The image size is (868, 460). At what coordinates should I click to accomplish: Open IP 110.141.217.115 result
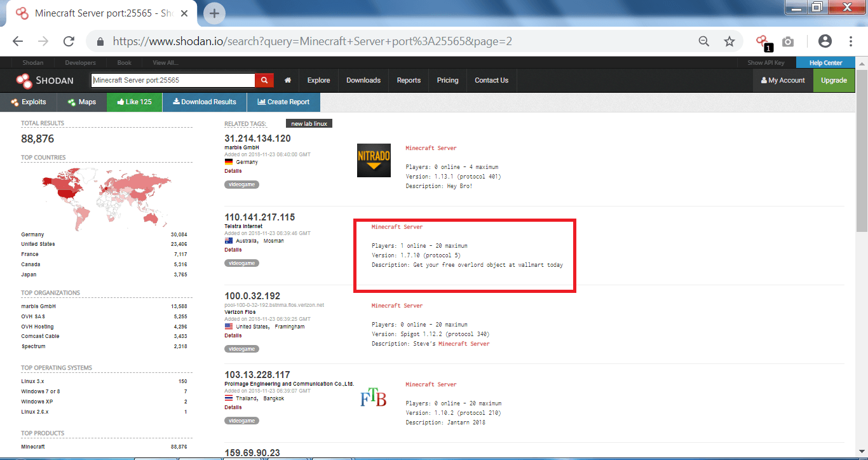tap(260, 217)
